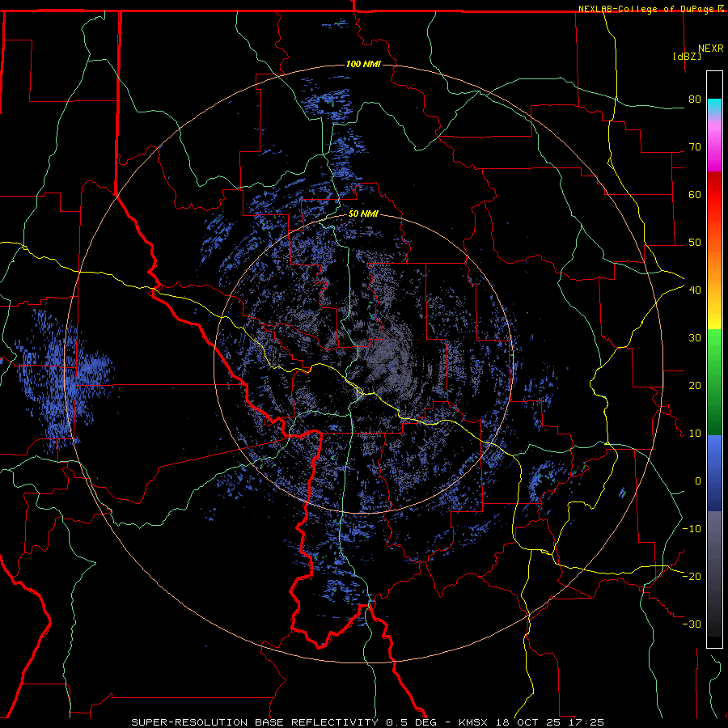Click the cyan top segment of the color bar

[x=714, y=106]
